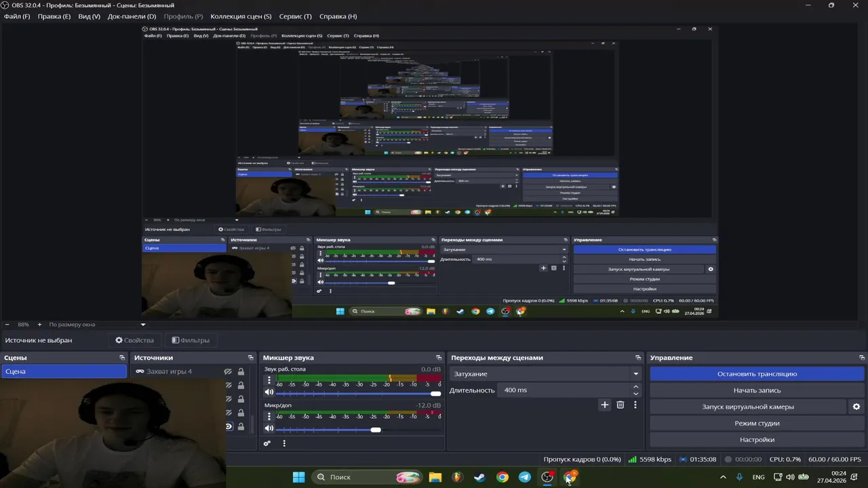Undock the Сцены panel with its float icon
Image resolution: width=868 pixels, height=488 pixels.
(122, 358)
